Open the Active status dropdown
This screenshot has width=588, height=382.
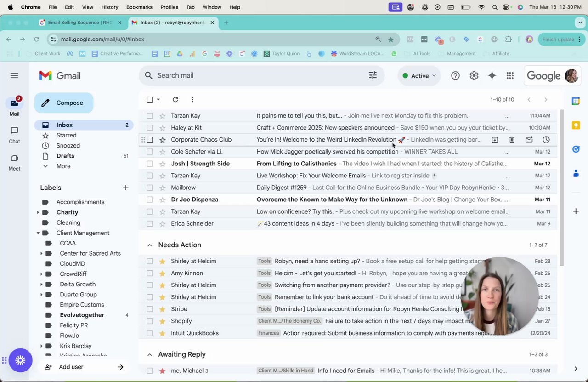point(419,76)
